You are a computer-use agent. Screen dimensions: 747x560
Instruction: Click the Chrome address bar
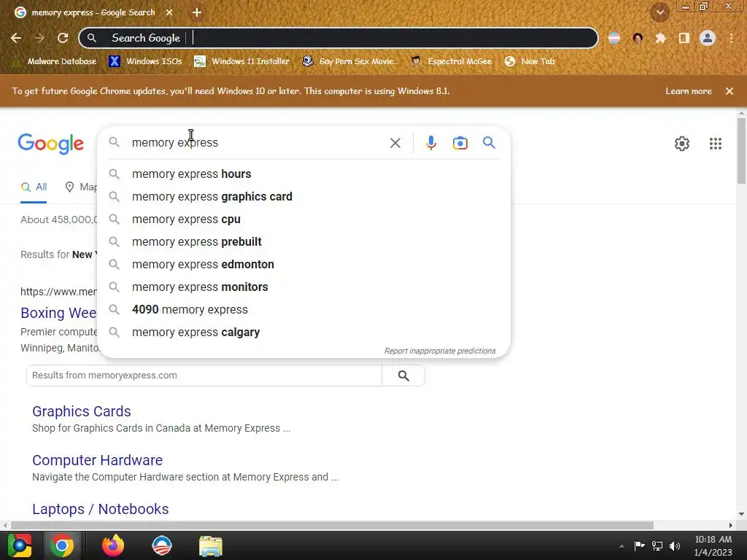click(338, 38)
